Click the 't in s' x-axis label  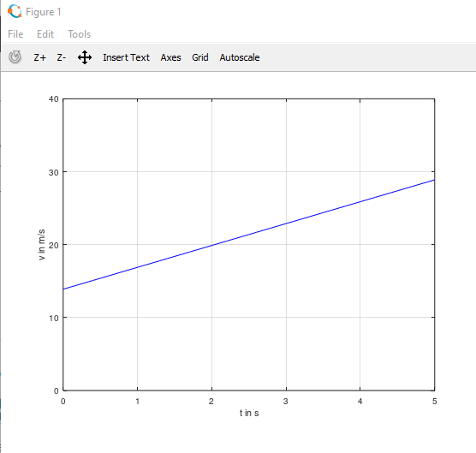(249, 413)
